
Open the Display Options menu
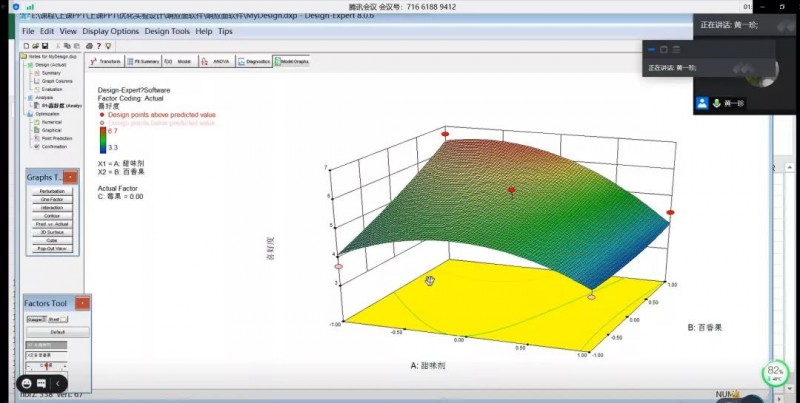pyautogui.click(x=111, y=31)
